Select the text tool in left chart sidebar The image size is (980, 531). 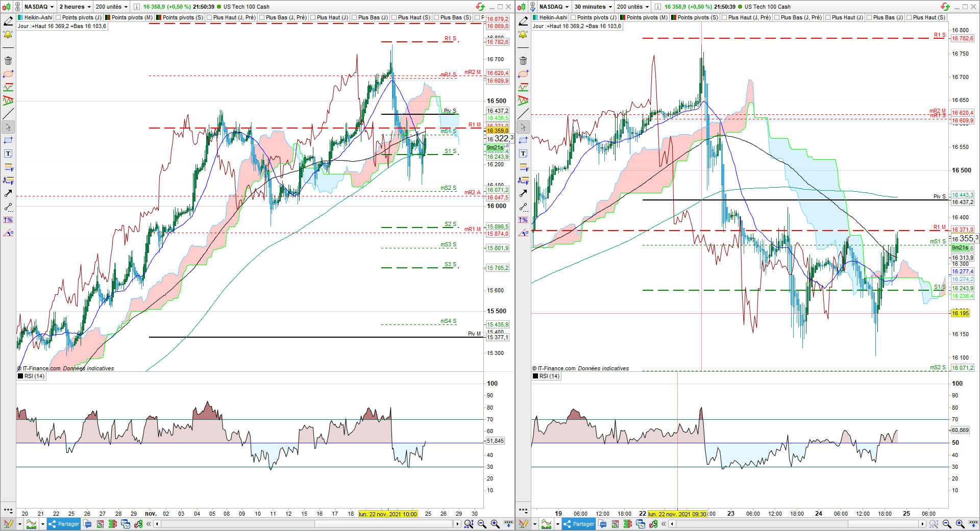coord(8,154)
